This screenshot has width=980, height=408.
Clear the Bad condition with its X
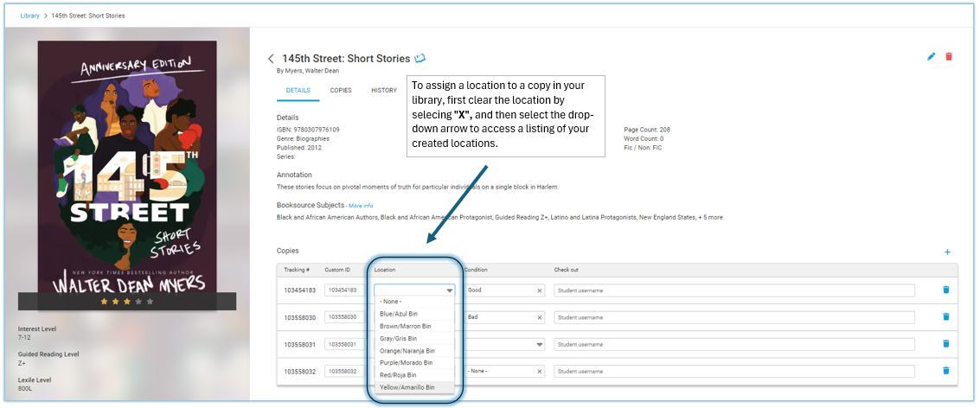[540, 317]
